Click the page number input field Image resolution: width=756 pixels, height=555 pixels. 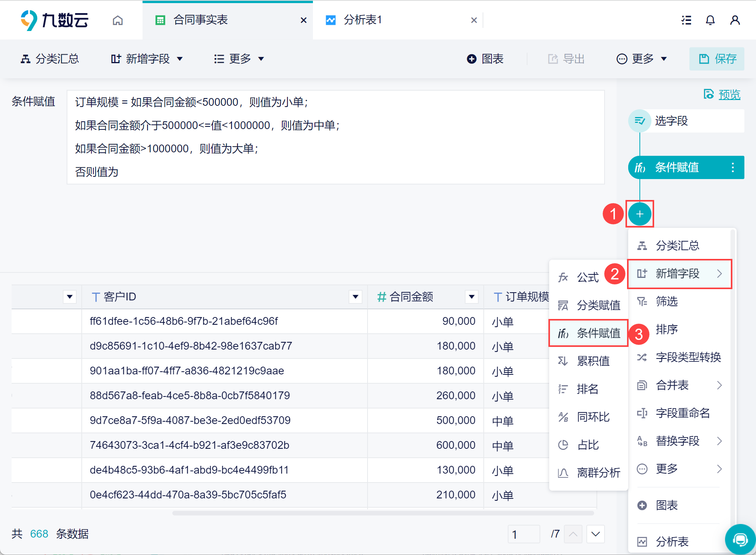(523, 534)
